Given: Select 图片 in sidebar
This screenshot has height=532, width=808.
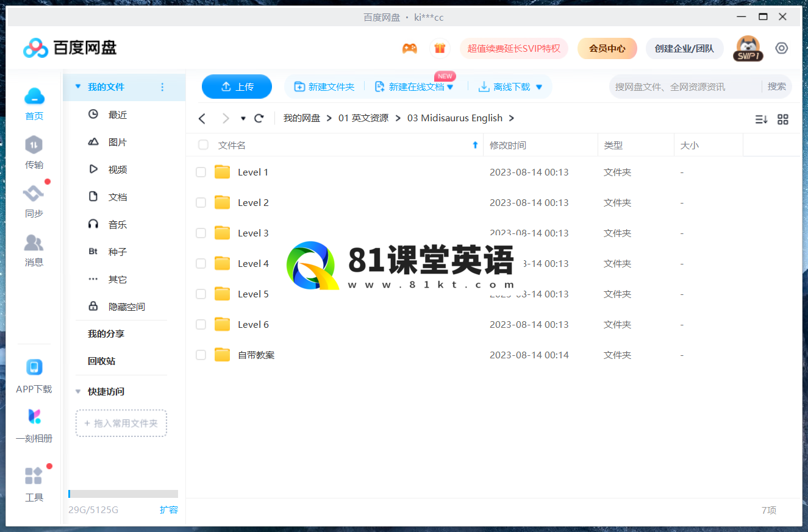Looking at the screenshot, I should (x=118, y=142).
